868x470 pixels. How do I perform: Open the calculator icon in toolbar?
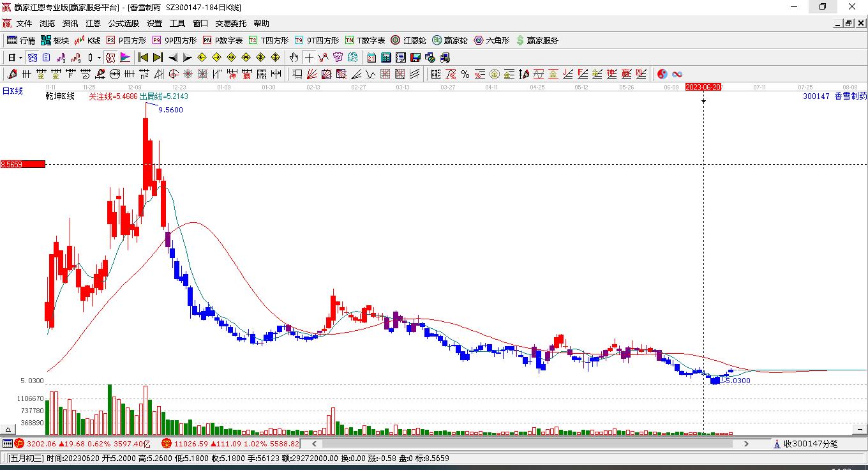[x=385, y=57]
